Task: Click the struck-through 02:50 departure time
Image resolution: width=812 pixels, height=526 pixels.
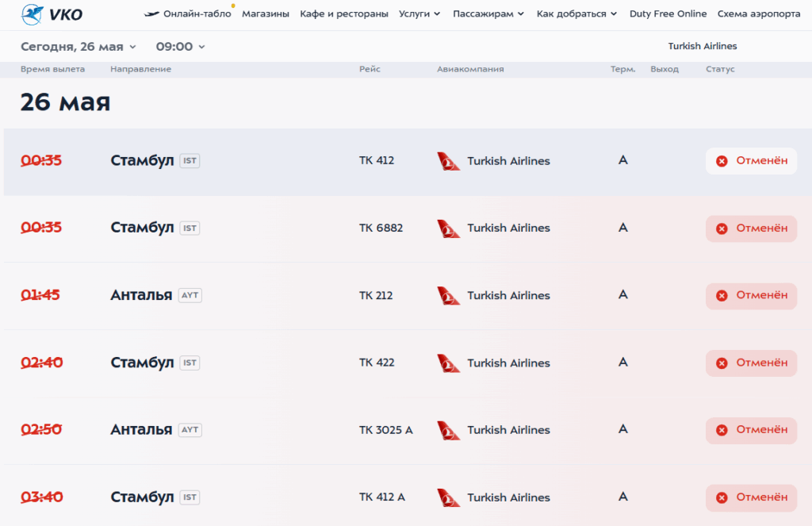Action: (x=41, y=430)
